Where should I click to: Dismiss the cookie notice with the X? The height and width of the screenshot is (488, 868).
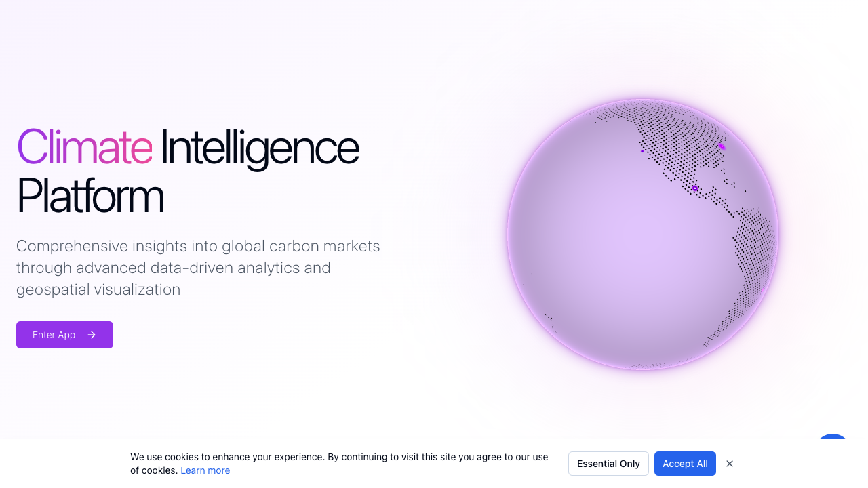[x=730, y=464]
